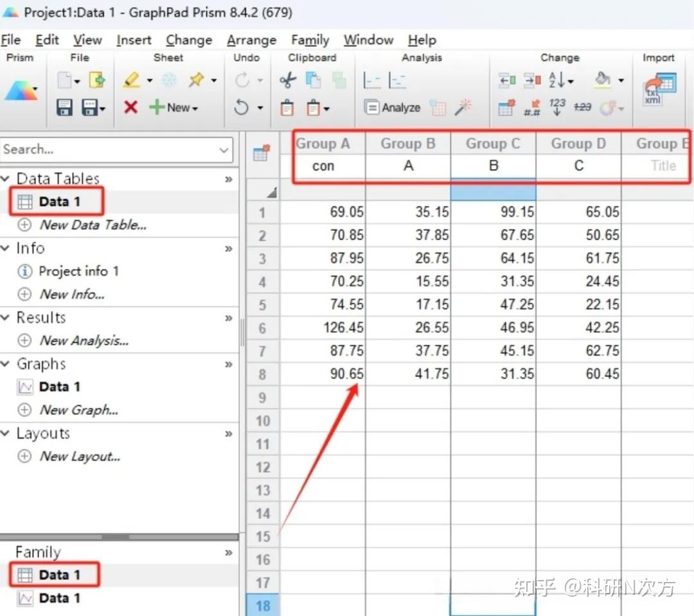Open the Help menu
This screenshot has width=694, height=616.
point(422,40)
